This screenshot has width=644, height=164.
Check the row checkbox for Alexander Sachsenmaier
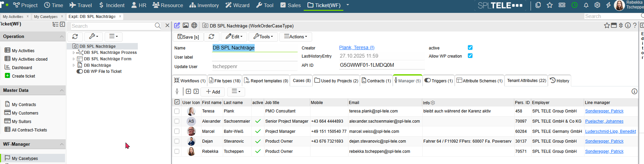pos(177,121)
